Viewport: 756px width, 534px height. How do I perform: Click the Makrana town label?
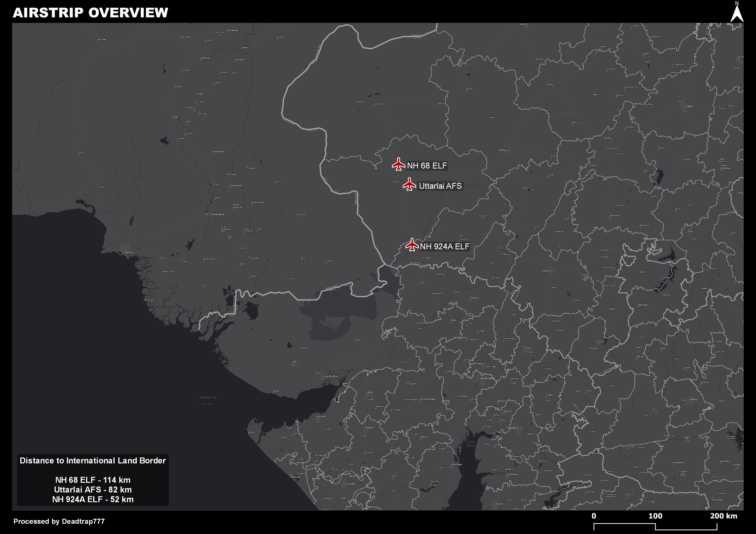tap(620, 95)
